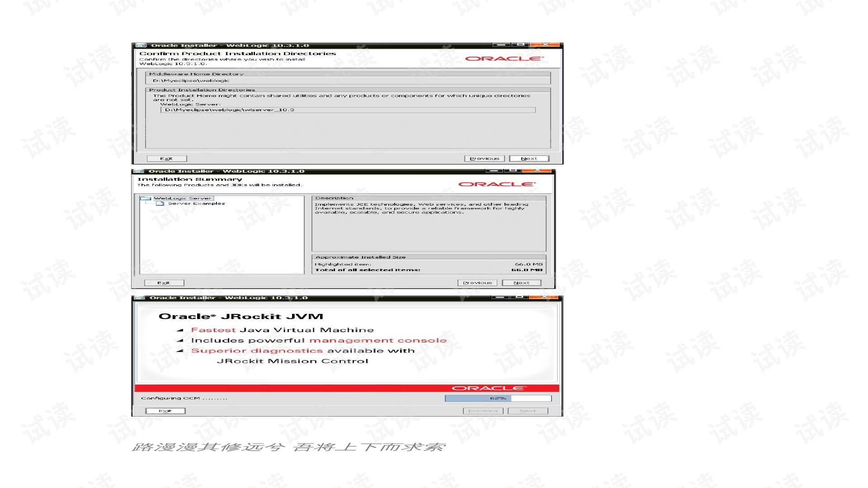Maximize the JRockit JVM progress window
This screenshot has height=488, width=868.
point(519,297)
